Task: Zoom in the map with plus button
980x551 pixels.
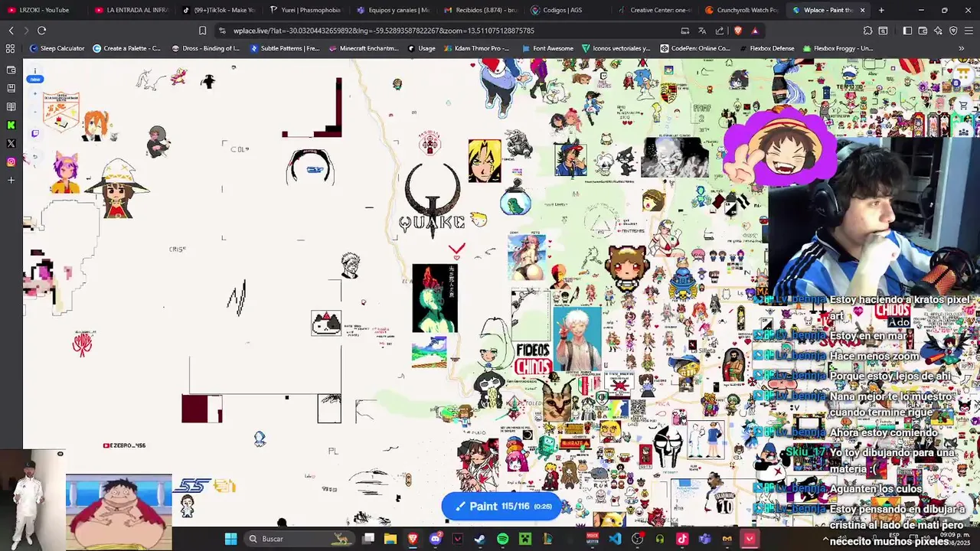Action: [x=34, y=93]
